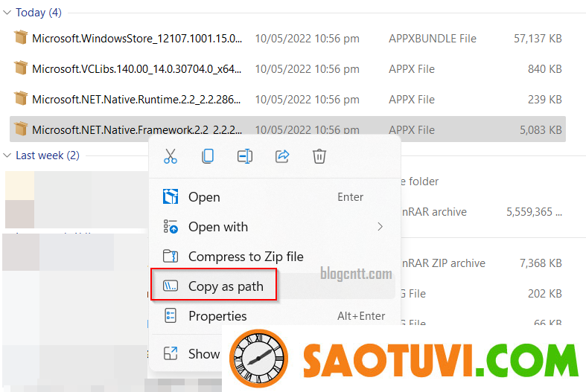
Task: Click the Open menu item icon
Action: tap(171, 197)
